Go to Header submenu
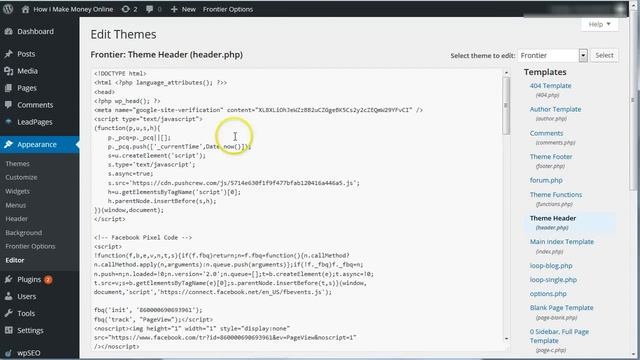This screenshot has width=640, height=360. point(17,219)
